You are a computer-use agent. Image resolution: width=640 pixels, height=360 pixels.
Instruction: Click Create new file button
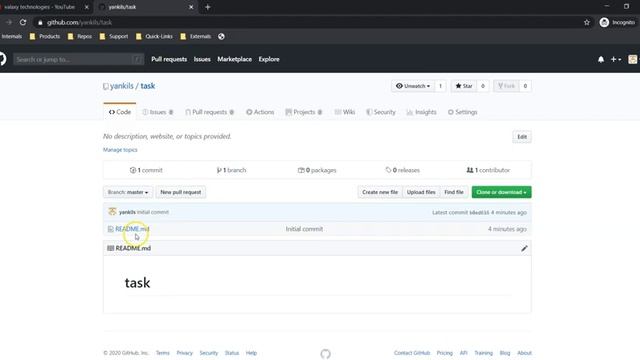point(380,192)
